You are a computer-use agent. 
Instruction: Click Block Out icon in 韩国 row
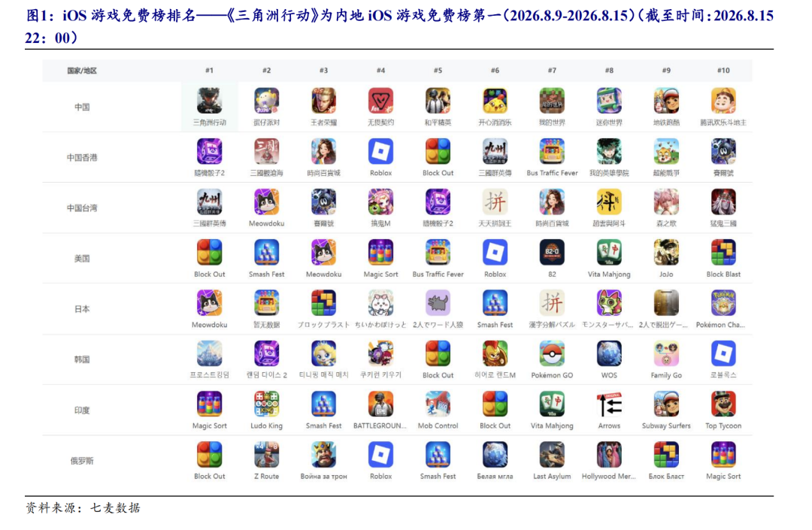438,353
